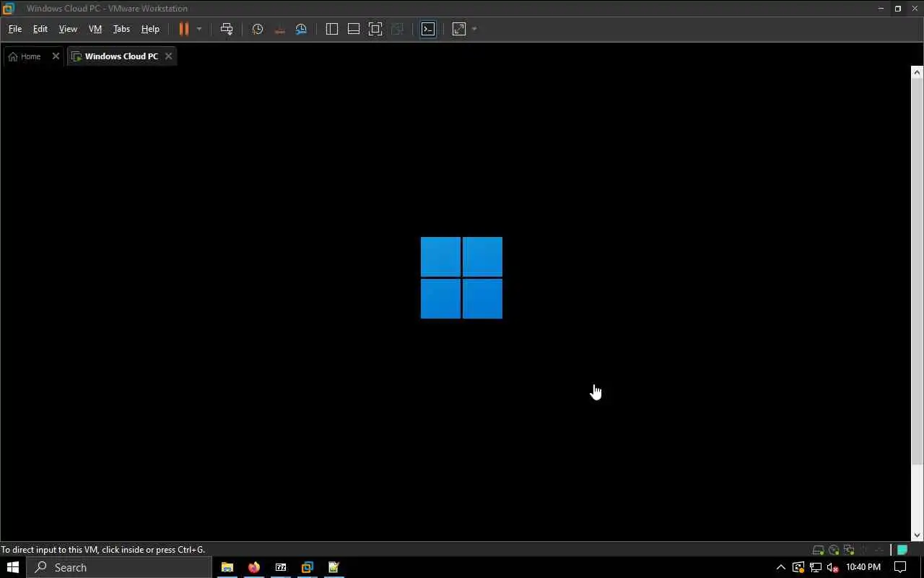Expand the power options dropdown arrow

pyautogui.click(x=199, y=29)
